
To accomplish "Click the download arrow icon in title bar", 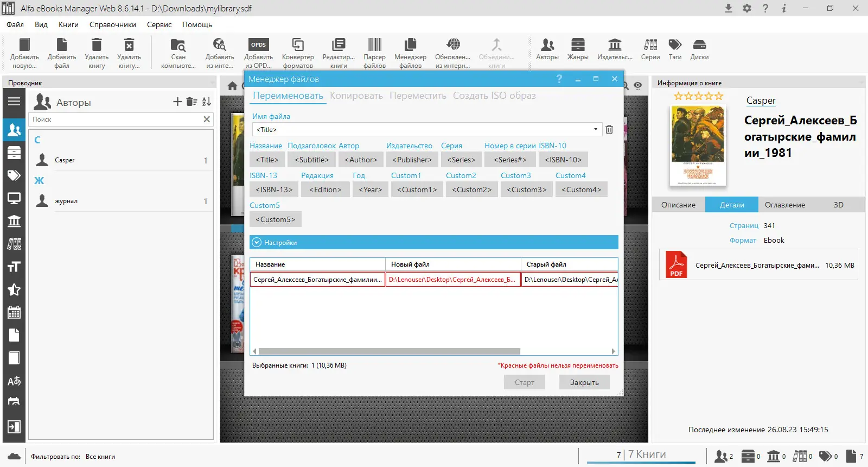I will coord(729,8).
